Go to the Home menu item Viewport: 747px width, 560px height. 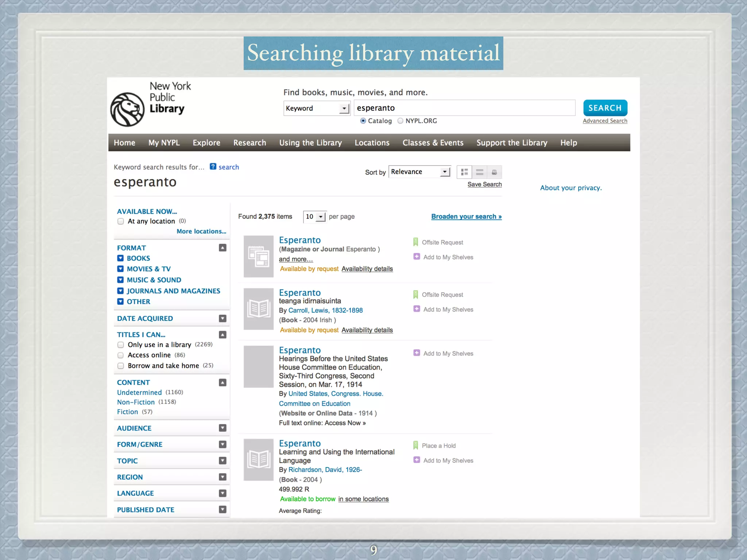pos(124,143)
